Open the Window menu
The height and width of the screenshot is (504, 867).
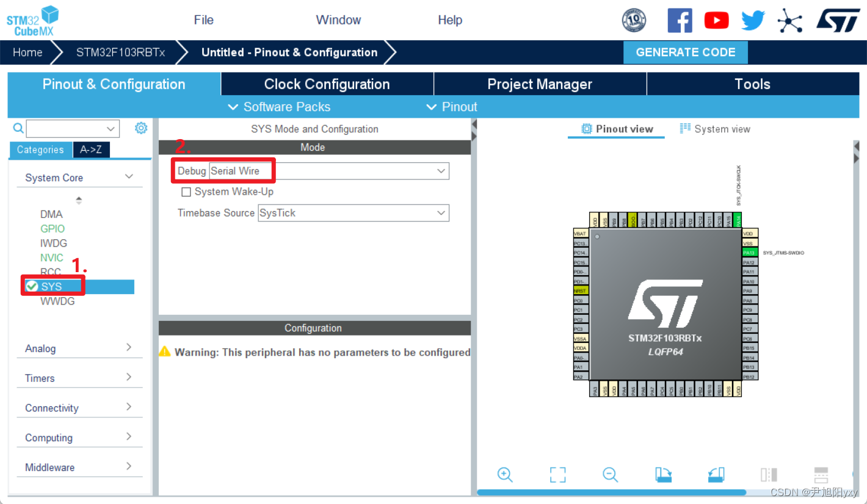[339, 20]
